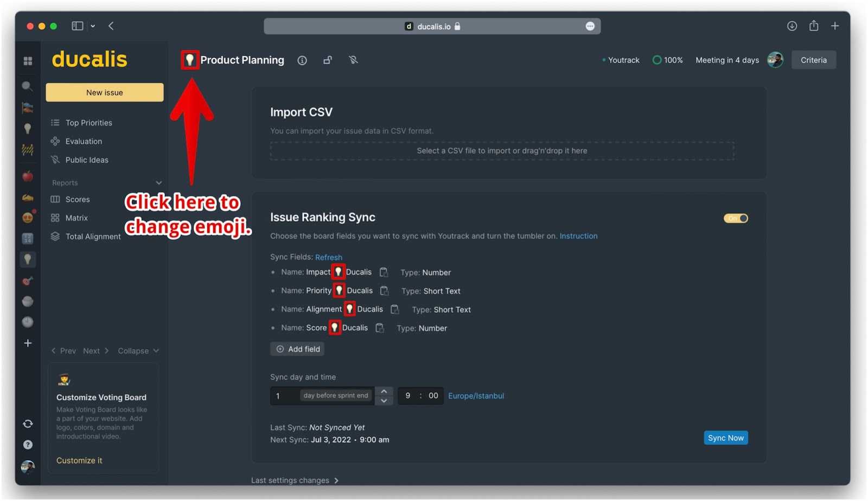Click the unlock sharing icon in header
Screen dimensions: 868x501
click(x=328, y=60)
